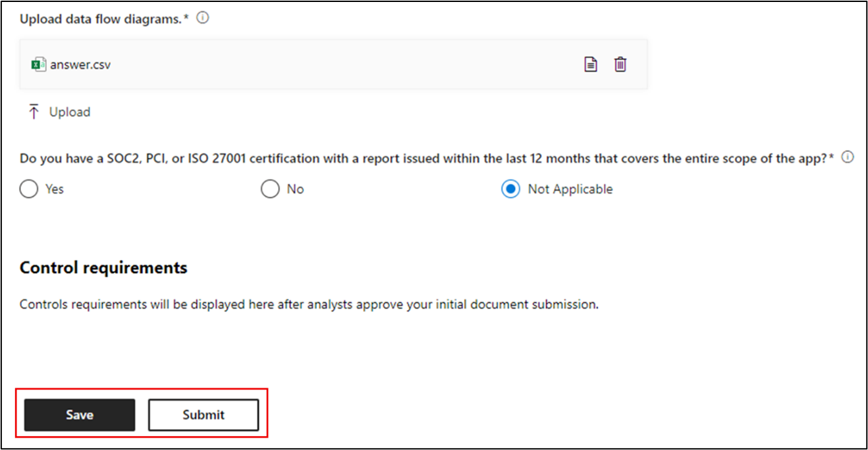Choose Not Applicable for the certification question
This screenshot has width=868, height=450.
click(x=510, y=189)
